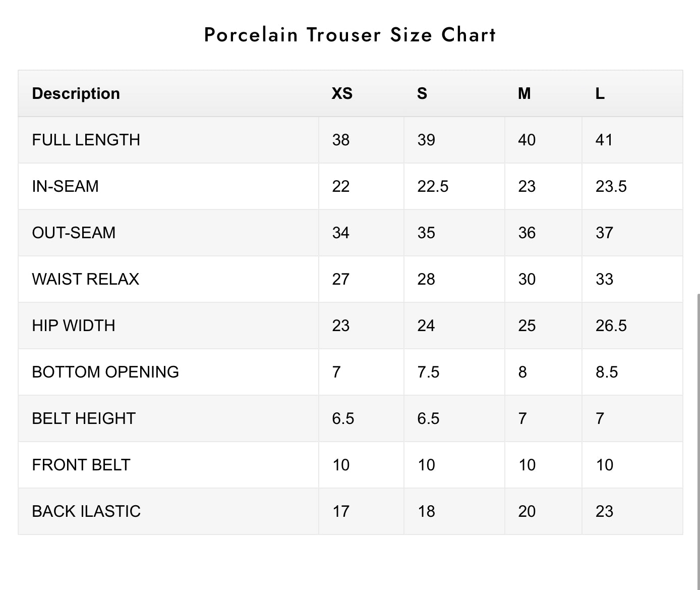This screenshot has height=590, width=700.
Task: Click the 22.5 in-seam value for S
Action: pos(433,186)
